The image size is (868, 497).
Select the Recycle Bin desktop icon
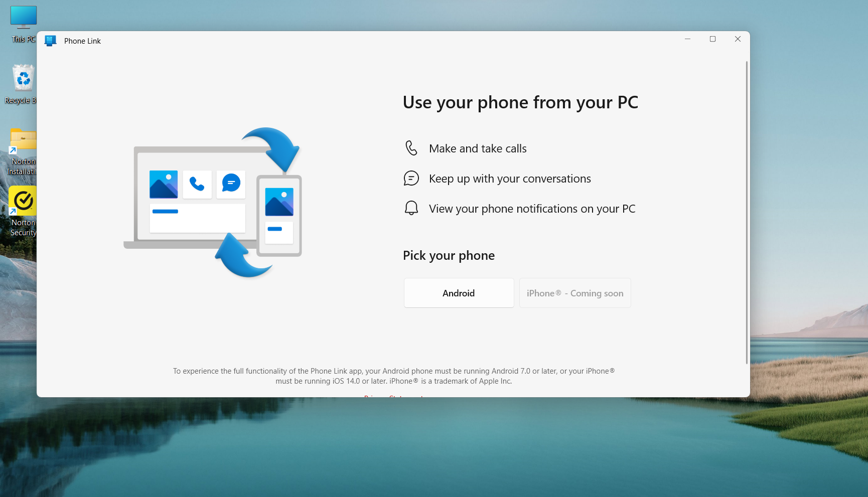tap(23, 84)
